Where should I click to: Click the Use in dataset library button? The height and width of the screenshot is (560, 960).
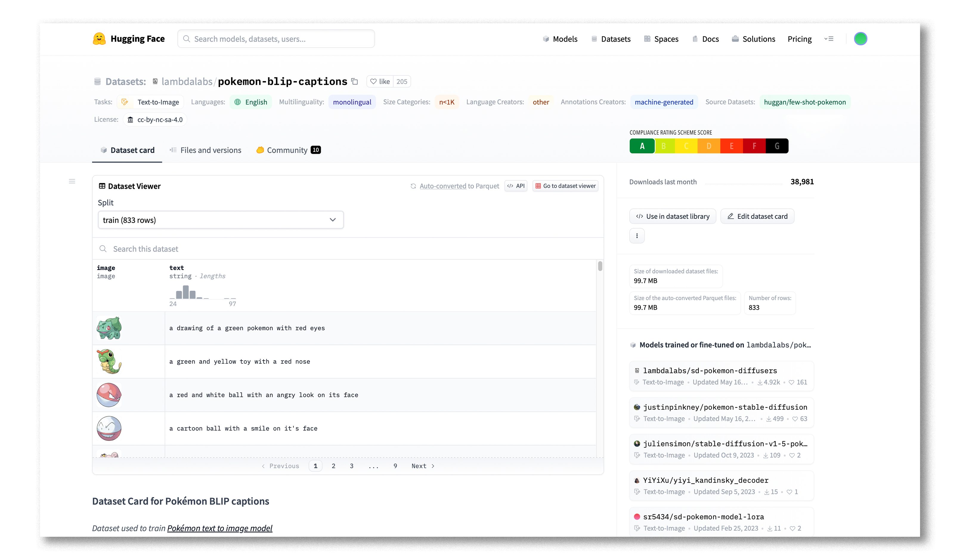click(x=672, y=217)
